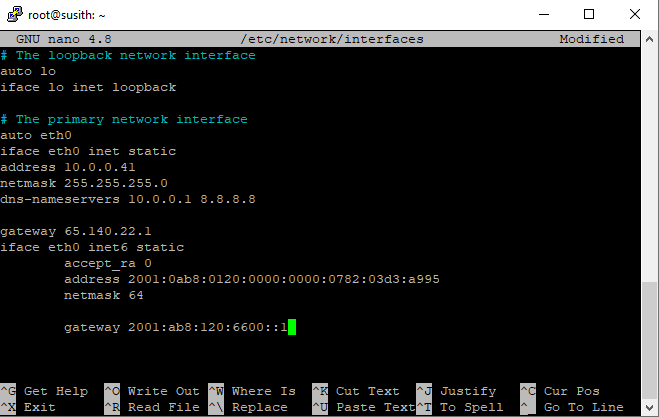The image size is (659, 417).
Task: Click the '^R Read File' shortcut
Action: [152, 407]
